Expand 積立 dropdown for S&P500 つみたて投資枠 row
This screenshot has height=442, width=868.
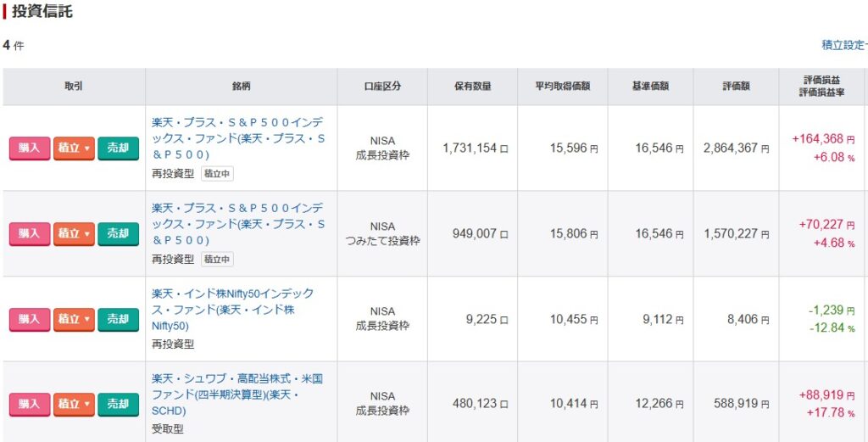click(74, 234)
